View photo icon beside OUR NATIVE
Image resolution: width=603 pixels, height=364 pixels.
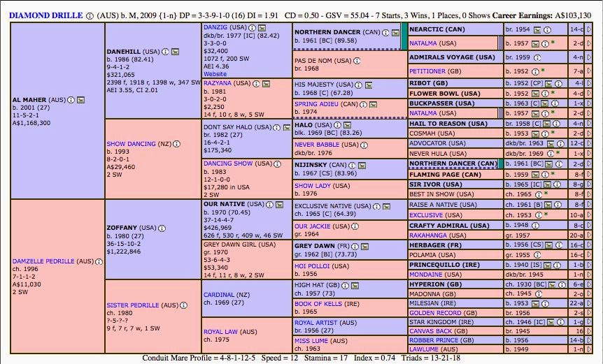[x=280, y=205]
